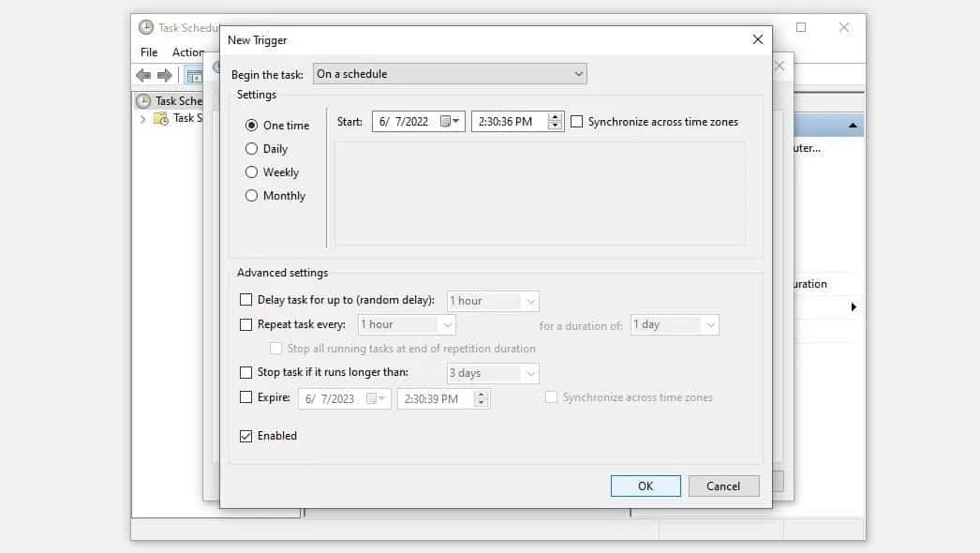
Task: Open the for a duration of 1 day dropdown
Action: coord(675,324)
